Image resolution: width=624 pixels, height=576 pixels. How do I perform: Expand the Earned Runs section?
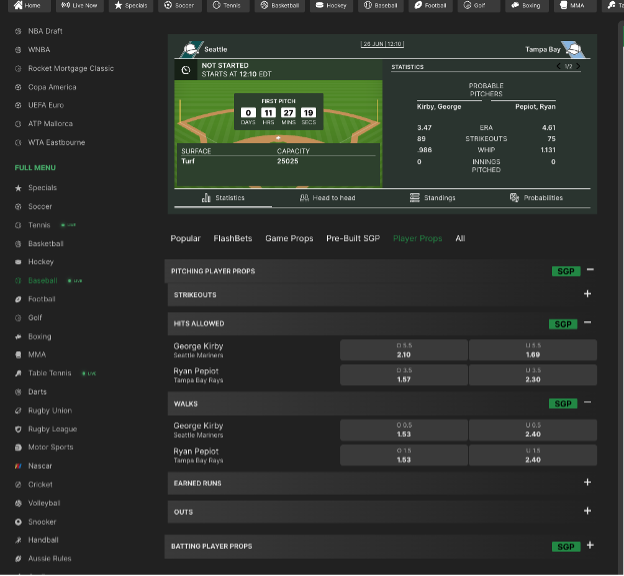(587, 483)
